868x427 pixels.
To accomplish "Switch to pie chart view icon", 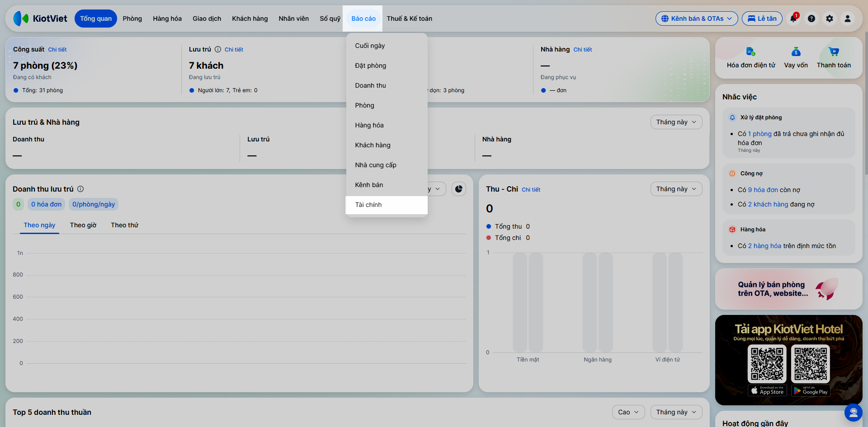I will (x=459, y=189).
